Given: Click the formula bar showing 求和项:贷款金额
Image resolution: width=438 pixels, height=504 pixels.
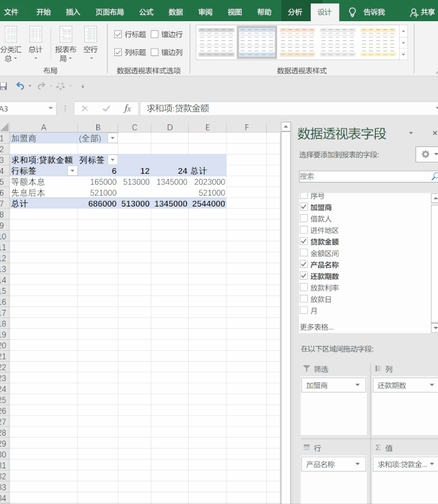Looking at the screenshot, I should pyautogui.click(x=288, y=109).
